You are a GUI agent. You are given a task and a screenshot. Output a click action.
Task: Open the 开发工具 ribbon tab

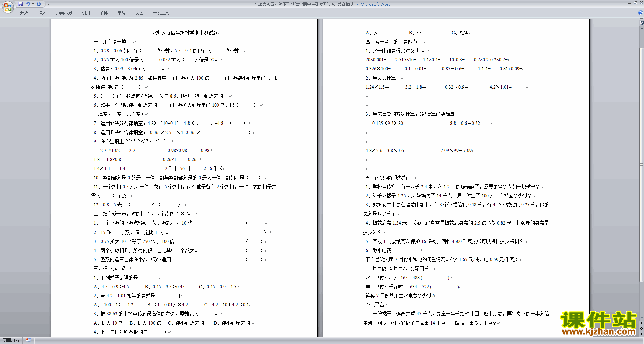161,13
